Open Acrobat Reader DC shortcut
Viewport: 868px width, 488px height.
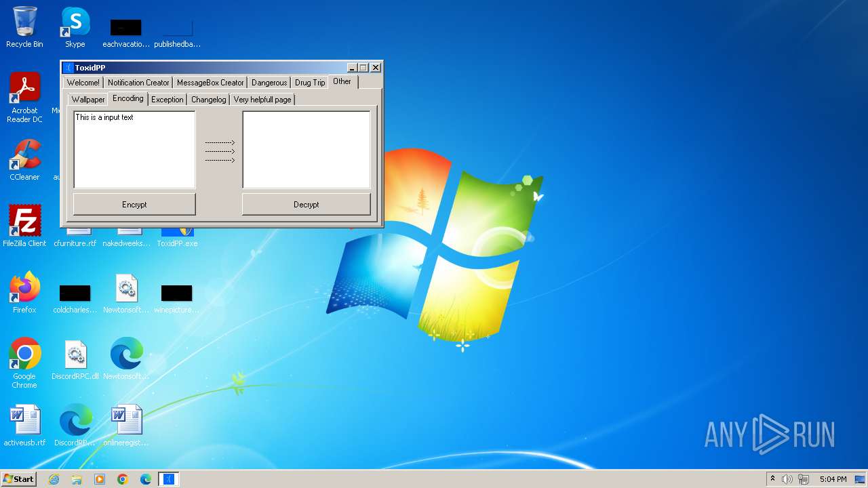[x=24, y=98]
